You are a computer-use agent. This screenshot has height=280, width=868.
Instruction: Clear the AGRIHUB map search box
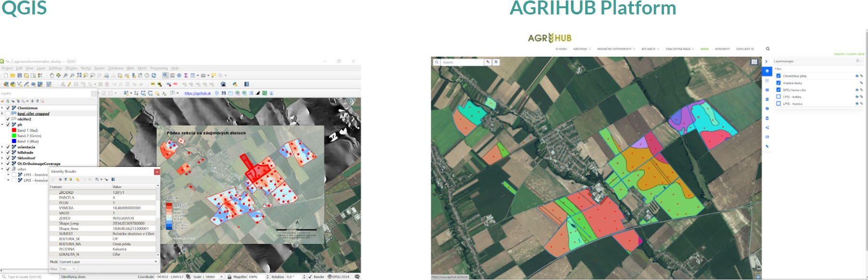click(x=496, y=62)
